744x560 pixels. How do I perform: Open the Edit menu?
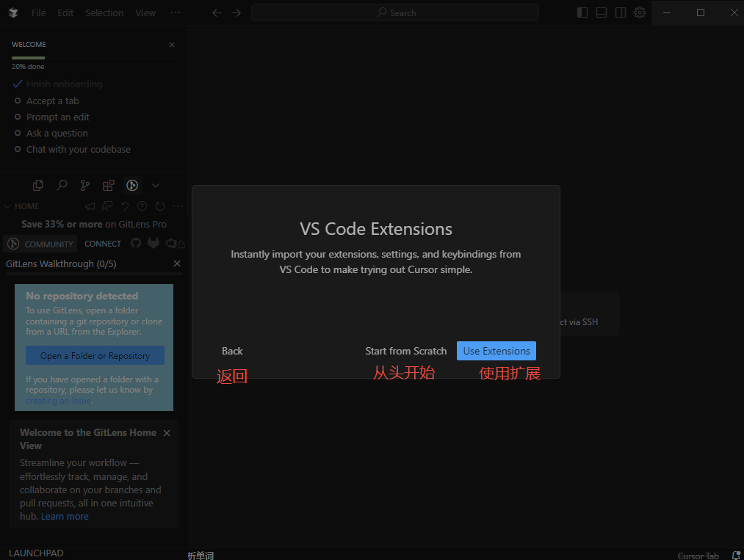click(65, 12)
